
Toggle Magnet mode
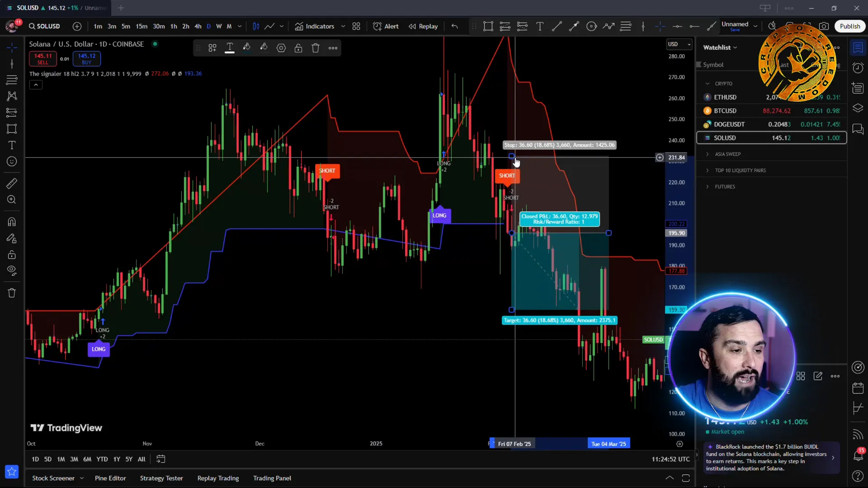coord(12,222)
